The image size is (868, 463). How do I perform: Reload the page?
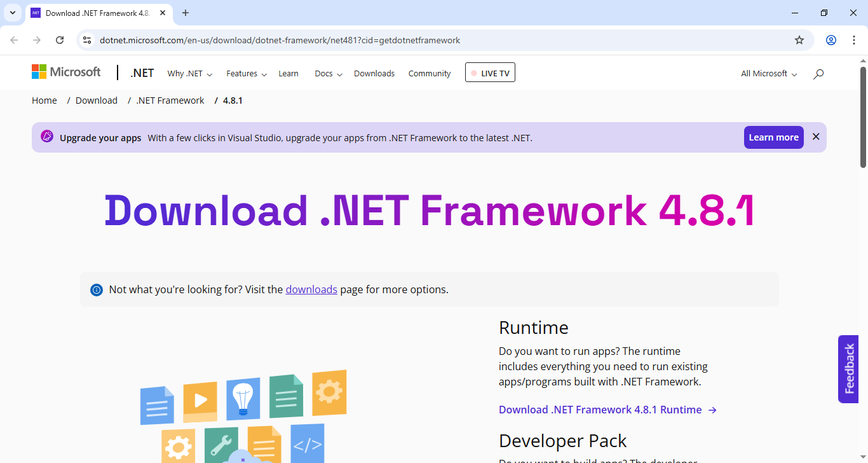[60, 40]
